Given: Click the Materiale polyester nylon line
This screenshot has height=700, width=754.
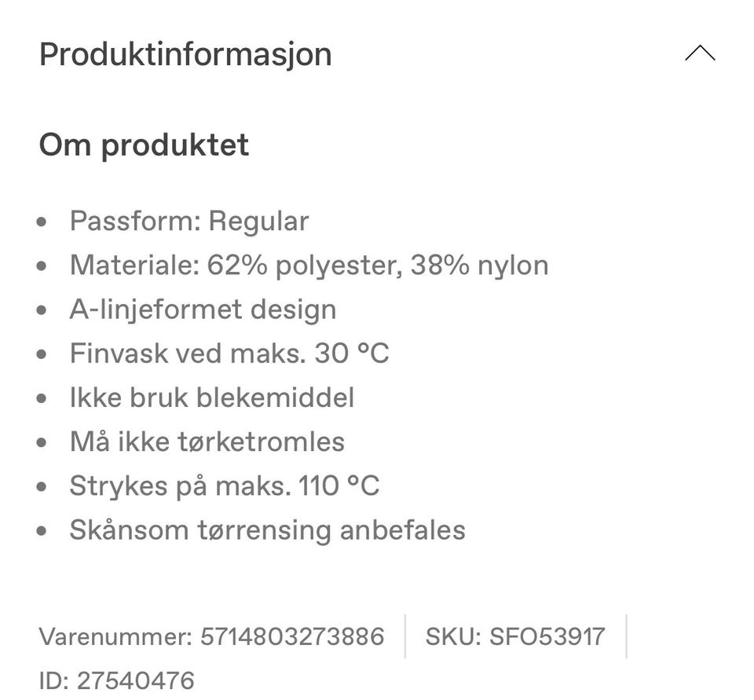Looking at the screenshot, I should tap(309, 265).
